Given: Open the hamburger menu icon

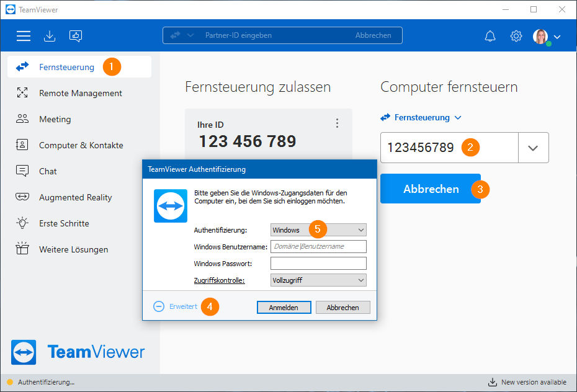Looking at the screenshot, I should [23, 36].
